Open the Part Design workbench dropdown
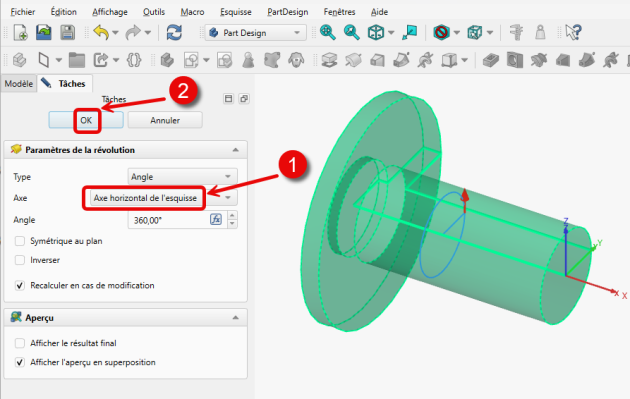Screen dimensions: 630x399 [x=256, y=33]
